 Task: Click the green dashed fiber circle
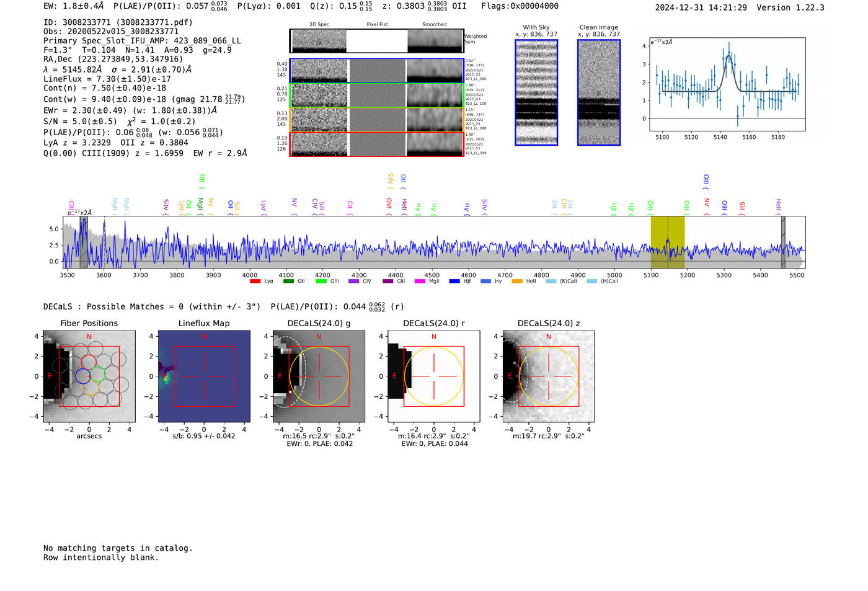[98, 374]
